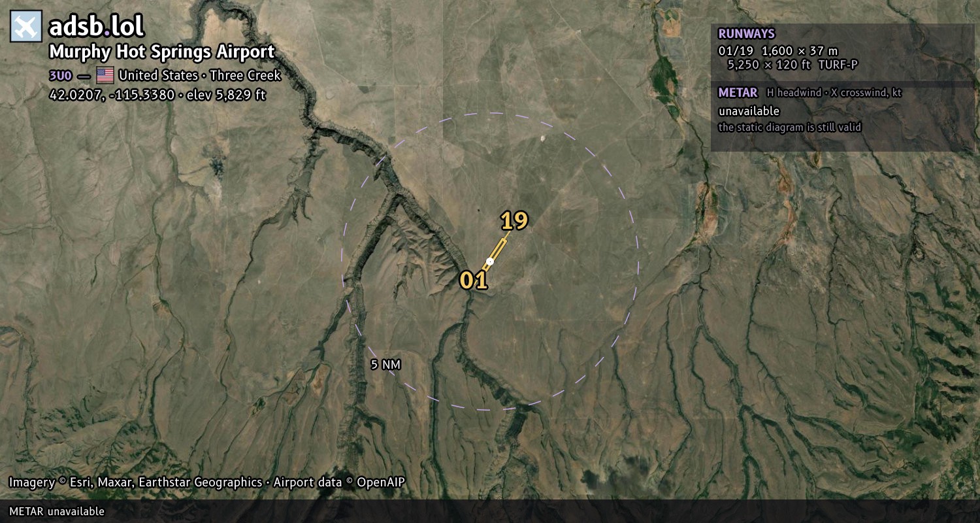Click 'the static diagram is still valid' note
Image resolution: width=980 pixels, height=523 pixels.
click(789, 127)
